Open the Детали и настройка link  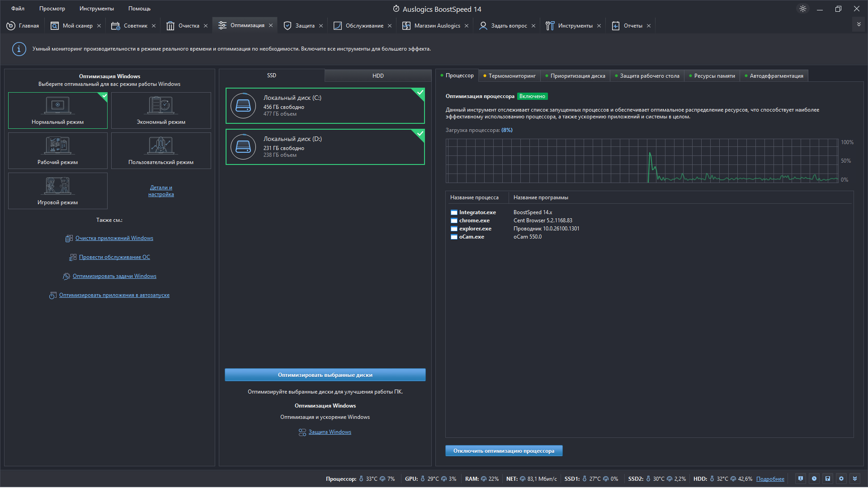click(x=161, y=191)
